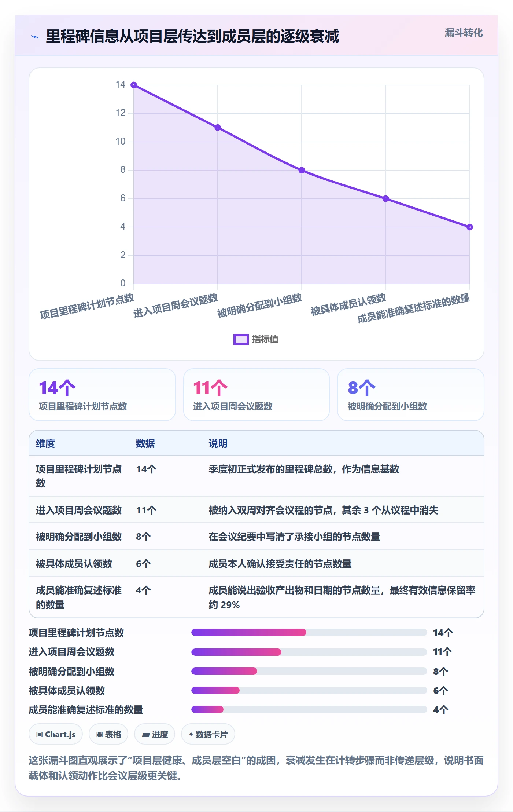Toggle the 指标值 legend color box
The width and height of the screenshot is (513, 812).
(241, 340)
